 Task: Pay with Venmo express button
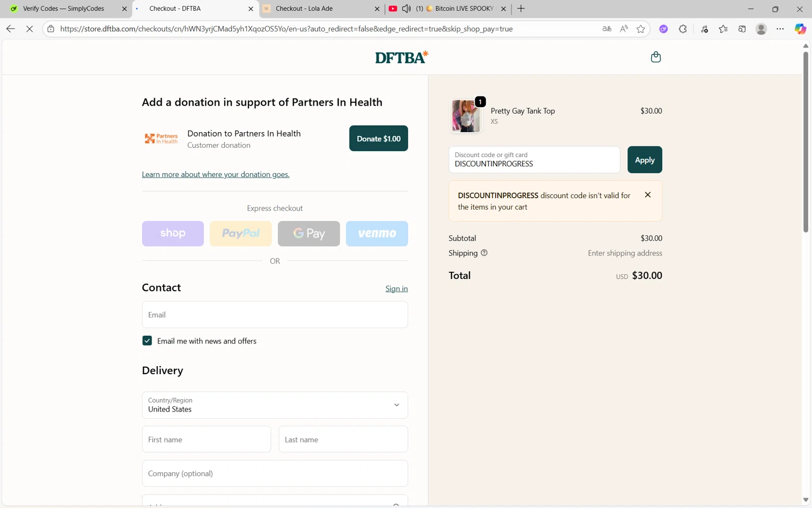(x=377, y=233)
